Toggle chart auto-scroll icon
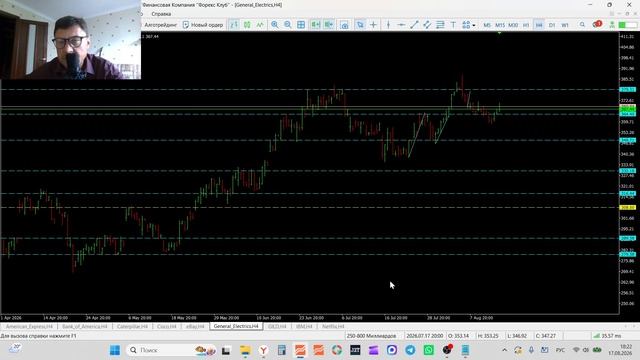 315,25
